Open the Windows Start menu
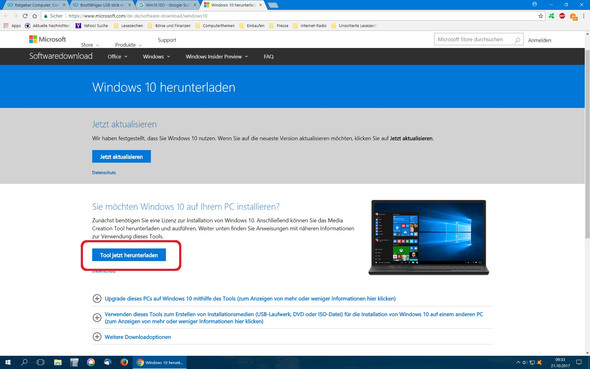Screen dimensions: 590x369 (x=8, y=362)
